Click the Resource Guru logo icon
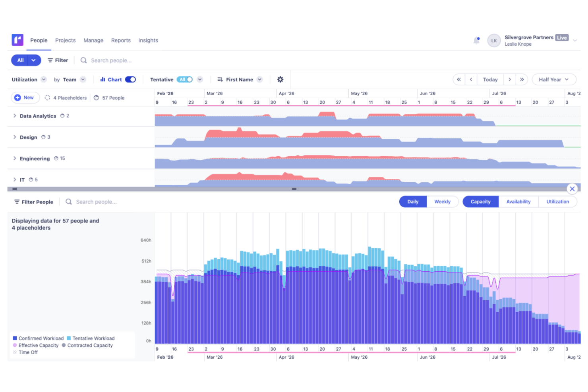Screen dimensions: 588x392 pyautogui.click(x=17, y=40)
